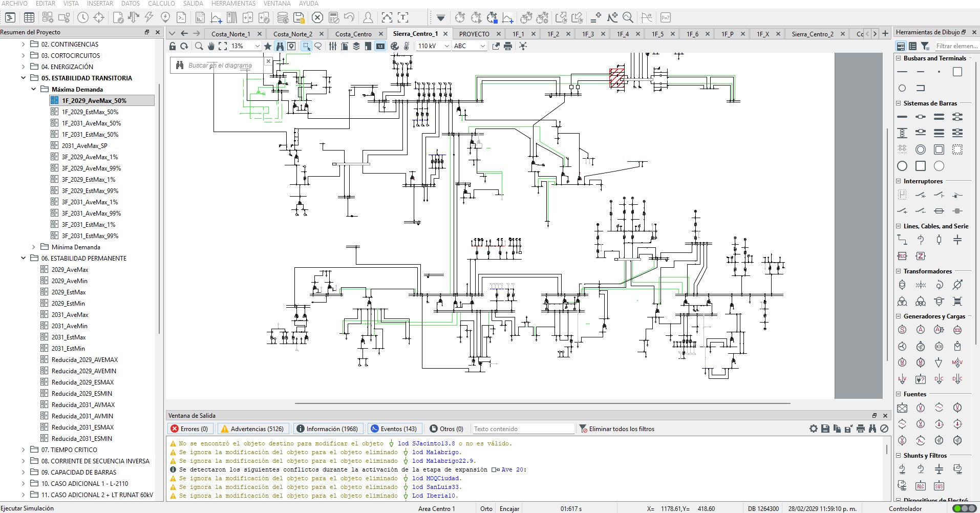Select the hand pan tool
The image size is (980, 513).
point(211,46)
